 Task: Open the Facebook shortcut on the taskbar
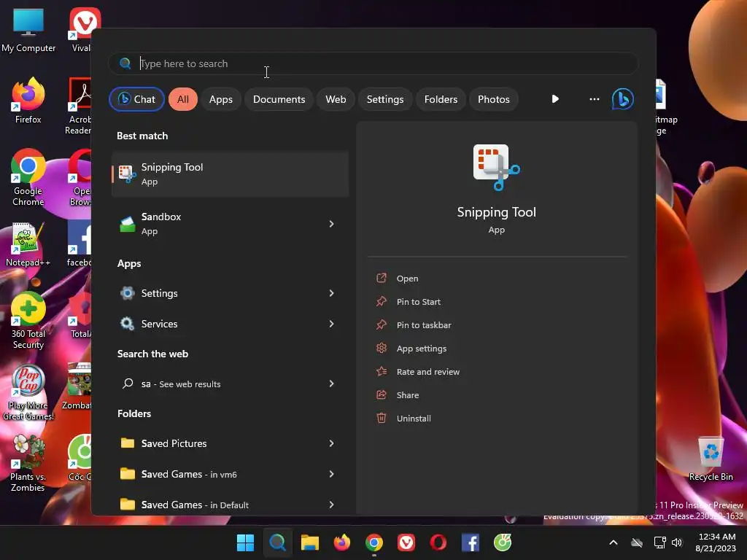coord(471,542)
